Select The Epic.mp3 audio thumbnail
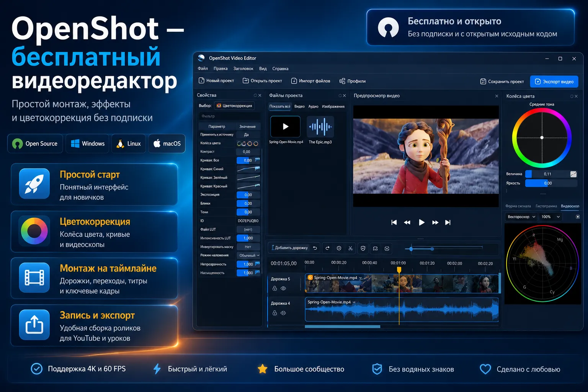This screenshot has height=392, width=588. click(x=320, y=127)
